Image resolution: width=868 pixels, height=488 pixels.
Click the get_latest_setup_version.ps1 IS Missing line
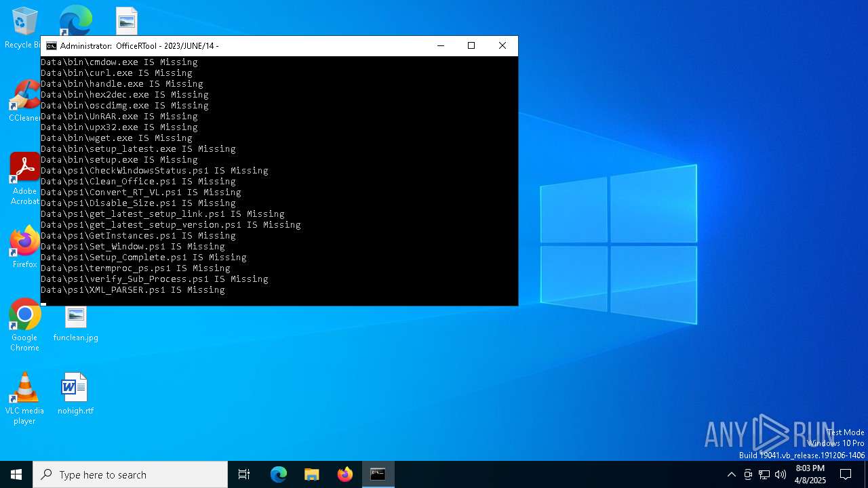click(x=171, y=225)
